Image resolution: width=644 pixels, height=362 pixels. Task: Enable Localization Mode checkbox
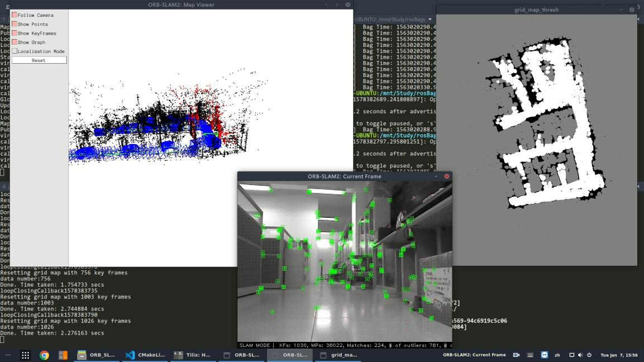[15, 51]
